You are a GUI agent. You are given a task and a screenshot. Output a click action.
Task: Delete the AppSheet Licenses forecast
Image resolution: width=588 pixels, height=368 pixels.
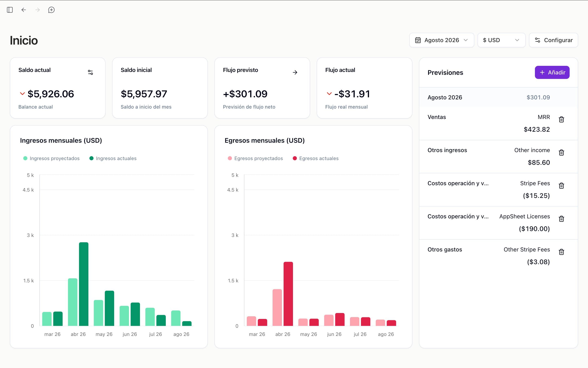coord(561,219)
